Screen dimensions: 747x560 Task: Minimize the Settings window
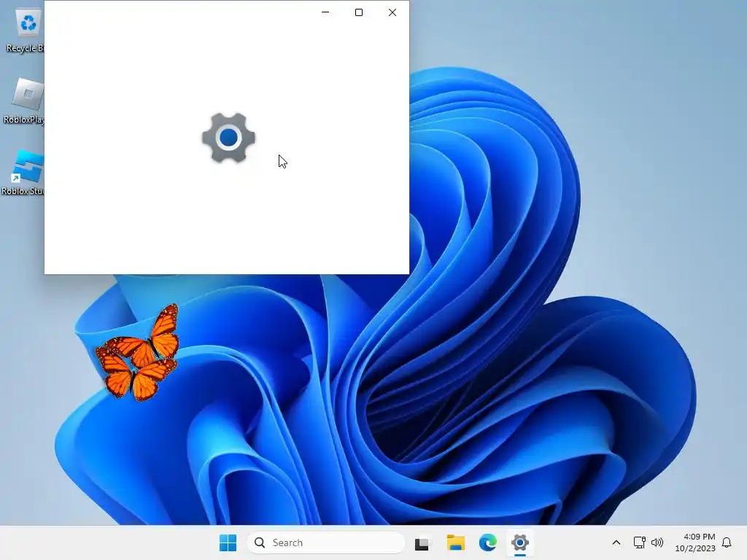pyautogui.click(x=325, y=12)
